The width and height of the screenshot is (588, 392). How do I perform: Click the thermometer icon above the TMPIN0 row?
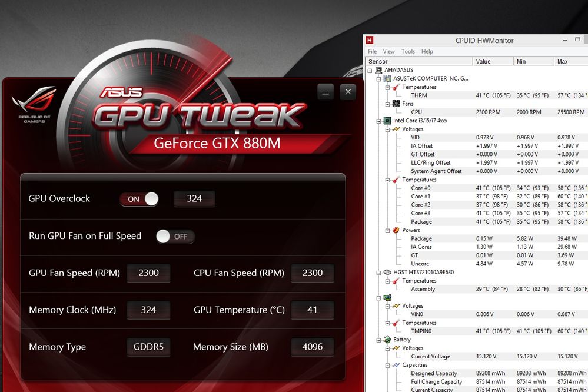click(396, 323)
